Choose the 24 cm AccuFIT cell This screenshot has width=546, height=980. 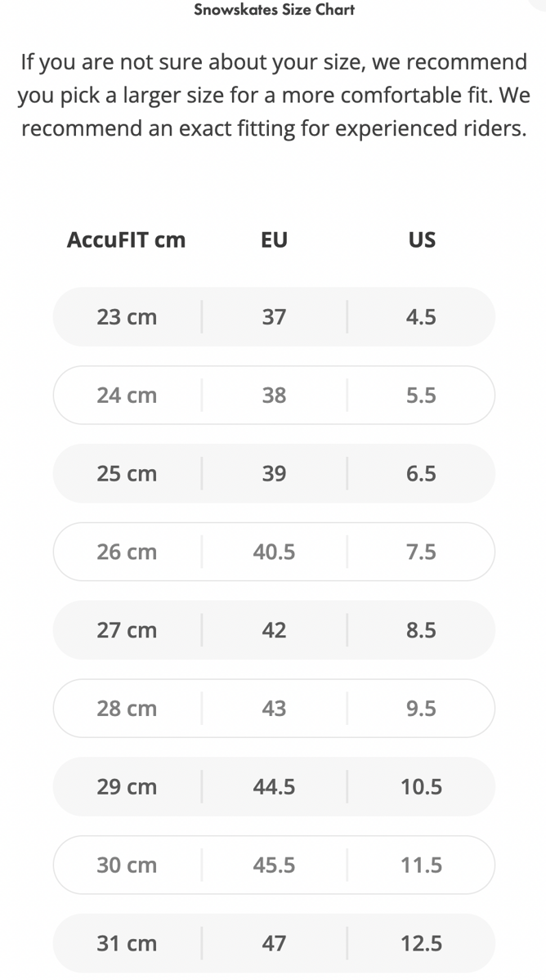[x=127, y=396]
